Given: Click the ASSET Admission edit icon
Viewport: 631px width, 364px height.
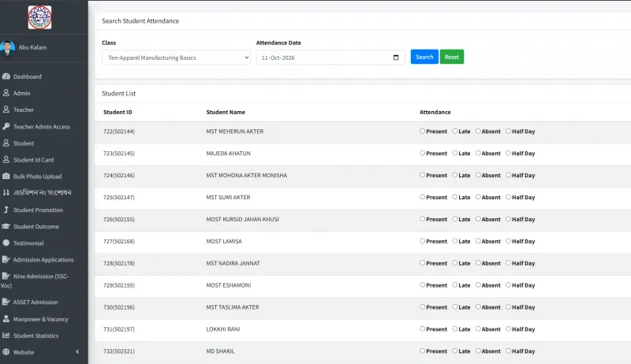Looking at the screenshot, I should coord(6,301).
